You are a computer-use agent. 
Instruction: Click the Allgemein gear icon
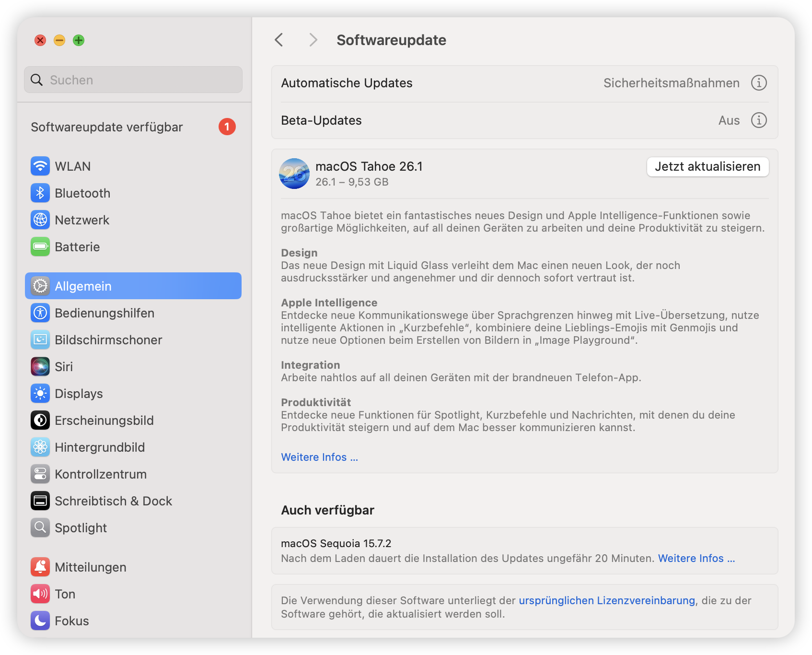click(40, 286)
